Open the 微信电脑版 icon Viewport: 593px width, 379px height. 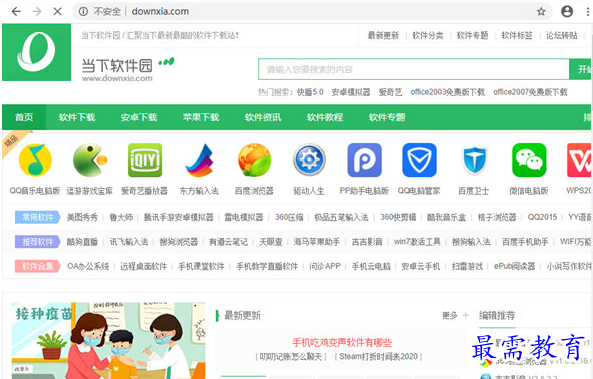pos(529,160)
